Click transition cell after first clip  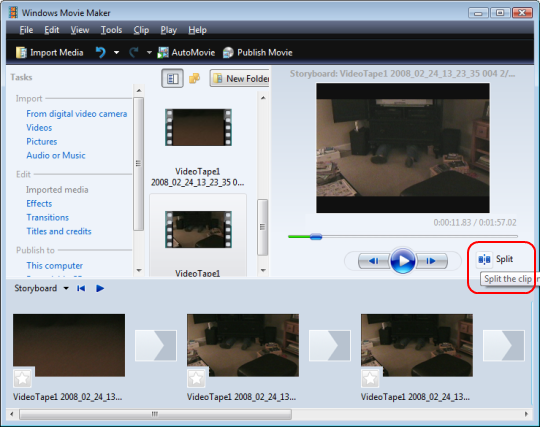[156, 345]
